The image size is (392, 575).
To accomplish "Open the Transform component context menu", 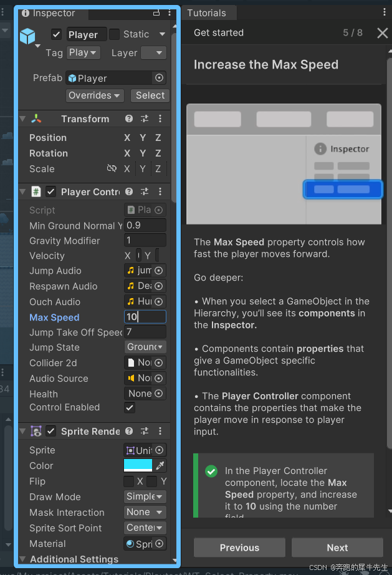I will point(160,118).
